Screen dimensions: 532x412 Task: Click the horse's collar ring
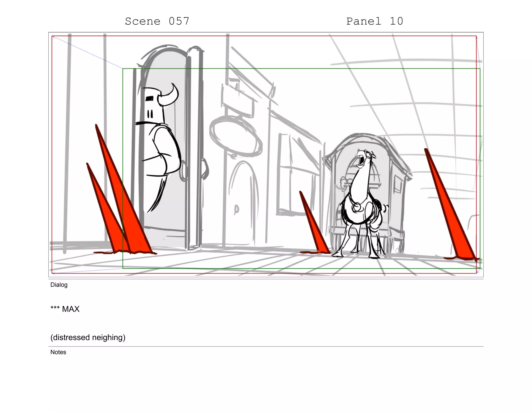point(356,207)
